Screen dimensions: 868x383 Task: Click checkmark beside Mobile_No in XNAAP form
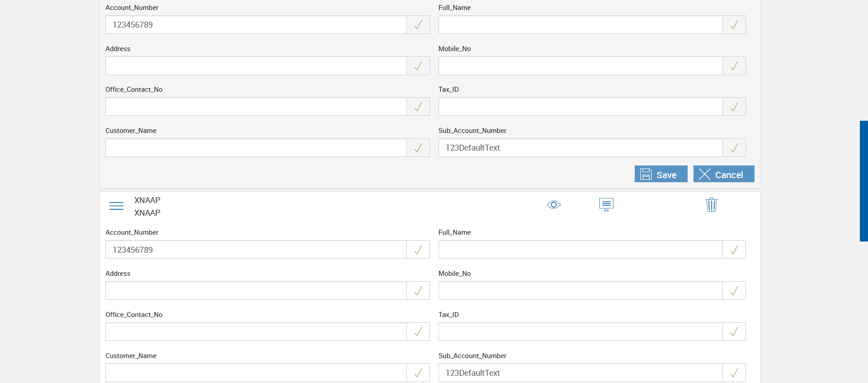pyautogui.click(x=734, y=291)
